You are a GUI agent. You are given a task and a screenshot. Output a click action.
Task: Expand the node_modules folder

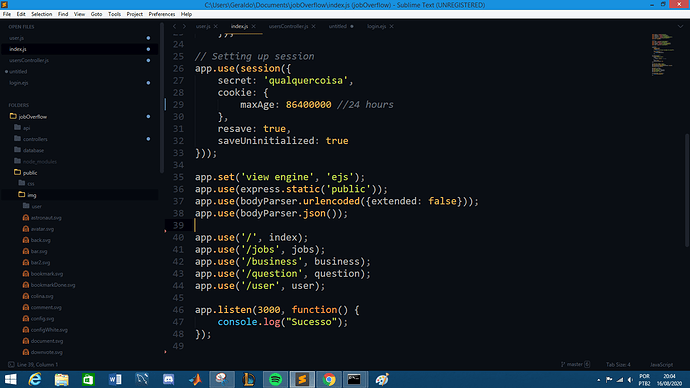pyautogui.click(x=18, y=161)
